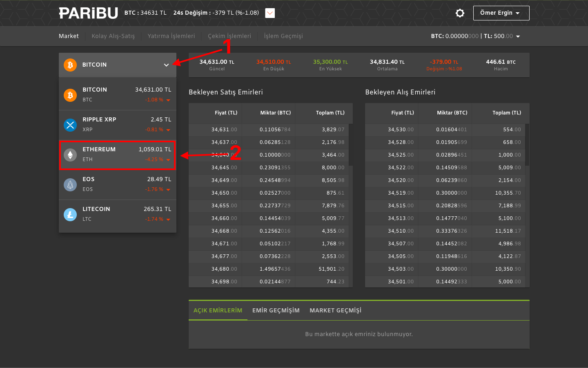588x368 pixels.
Task: Click the İşlem Geçmişi link
Action: click(x=283, y=36)
